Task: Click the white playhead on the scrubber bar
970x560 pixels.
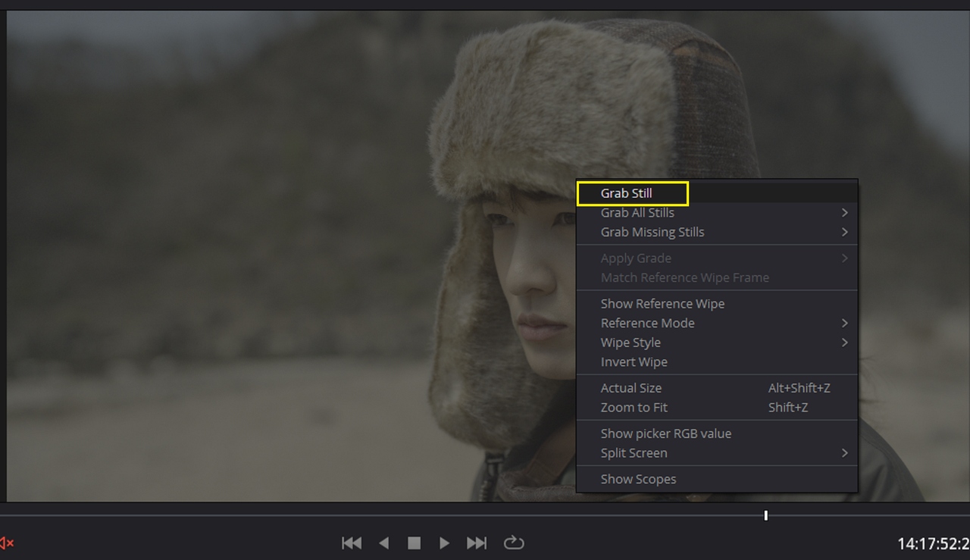Action: [766, 515]
